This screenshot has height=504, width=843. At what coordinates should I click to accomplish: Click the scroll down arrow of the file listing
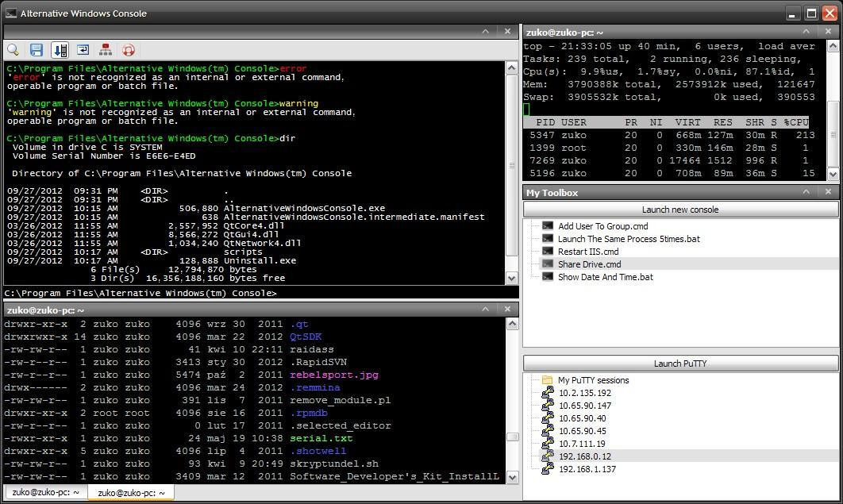click(x=512, y=477)
